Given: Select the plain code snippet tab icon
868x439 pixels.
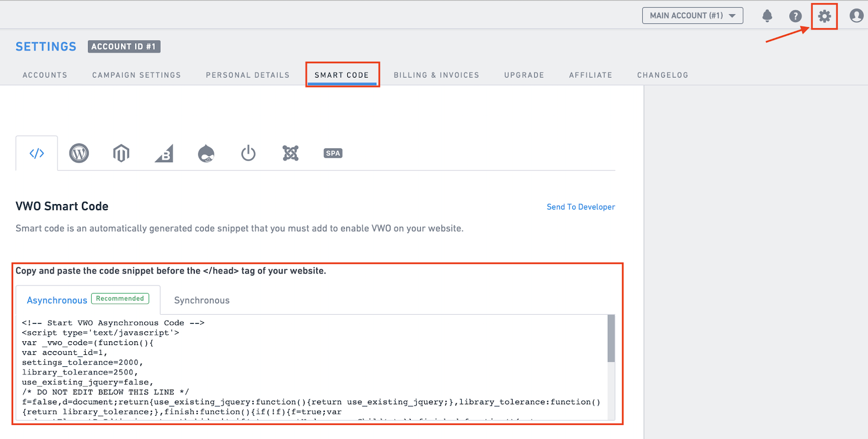Looking at the screenshot, I should 37,154.
